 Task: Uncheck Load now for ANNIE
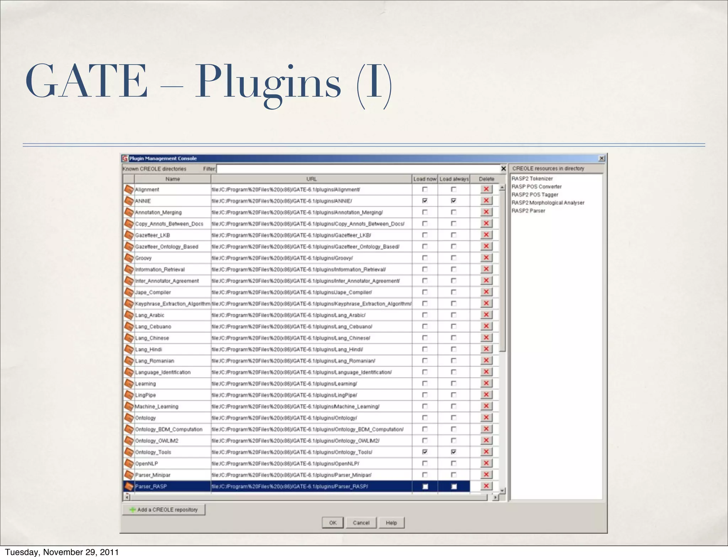(425, 201)
